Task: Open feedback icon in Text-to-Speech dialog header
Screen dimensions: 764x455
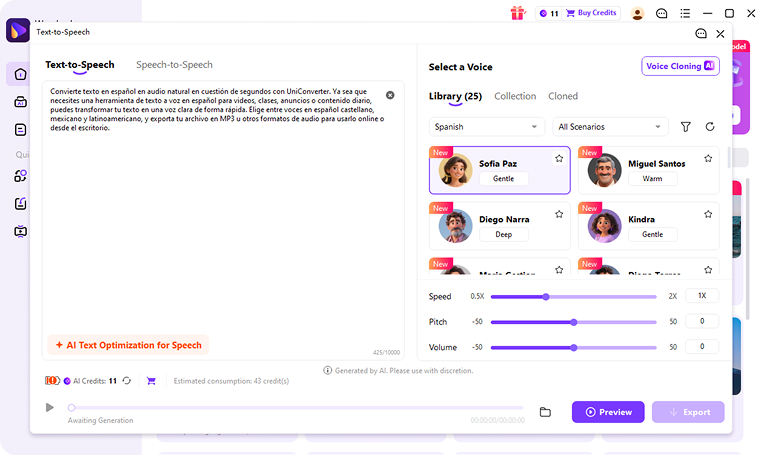Action: coord(701,34)
